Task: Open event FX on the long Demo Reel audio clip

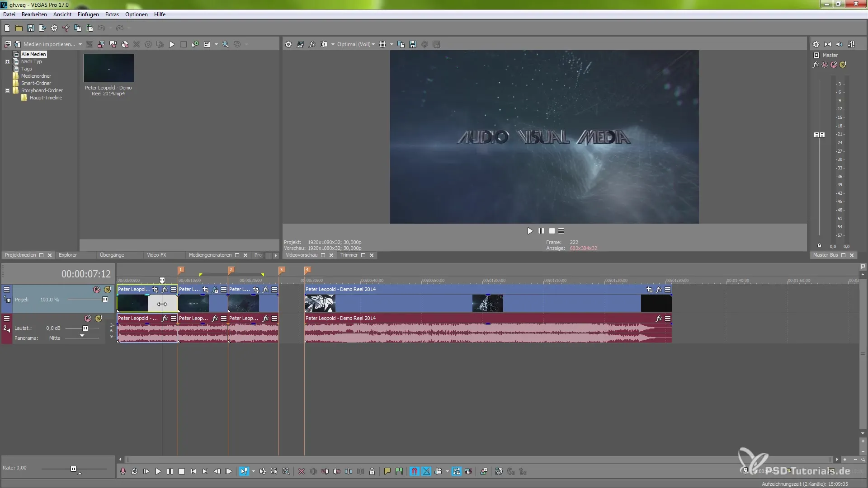Action: [x=659, y=319]
